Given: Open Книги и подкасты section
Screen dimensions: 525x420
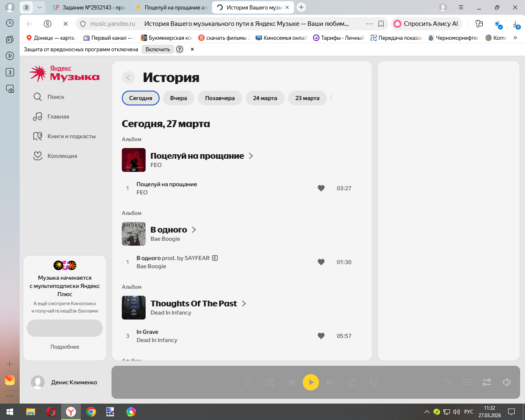Looking at the screenshot, I should 64,136.
